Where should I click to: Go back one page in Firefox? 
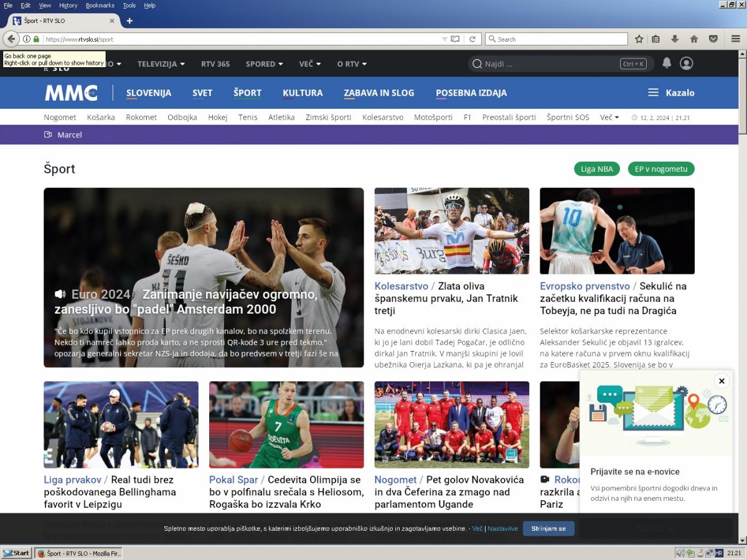(11, 39)
